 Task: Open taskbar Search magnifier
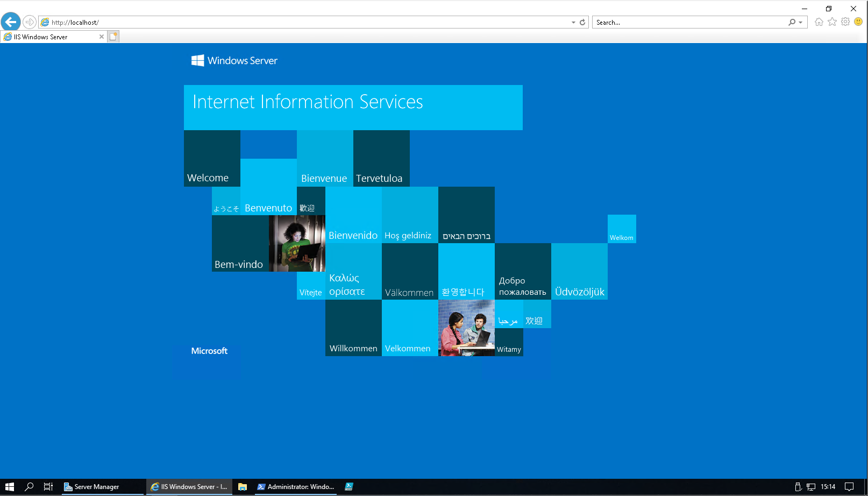coord(29,487)
